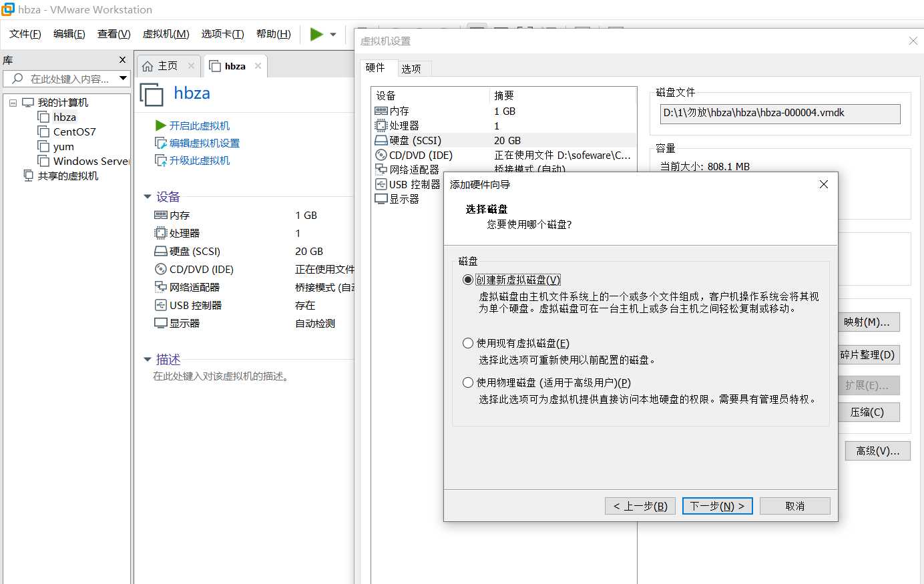Close the 添加硬件向导 wizard dialog
This screenshot has width=924, height=584.
(x=824, y=184)
